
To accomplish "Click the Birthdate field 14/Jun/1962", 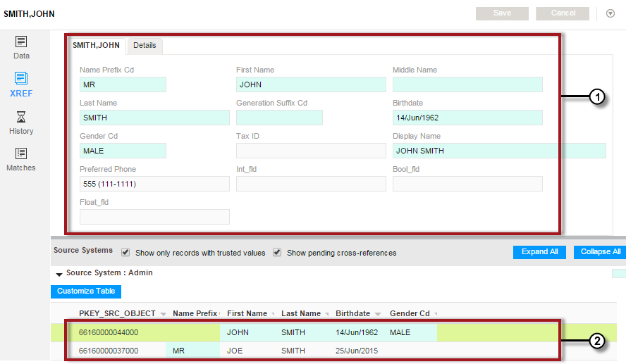I will pyautogui.click(x=467, y=118).
